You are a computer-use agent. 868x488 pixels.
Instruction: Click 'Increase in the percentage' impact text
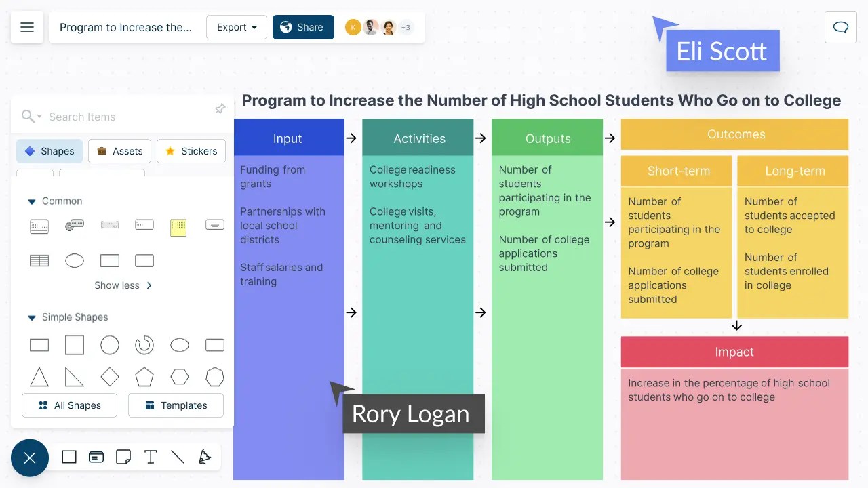pos(729,390)
